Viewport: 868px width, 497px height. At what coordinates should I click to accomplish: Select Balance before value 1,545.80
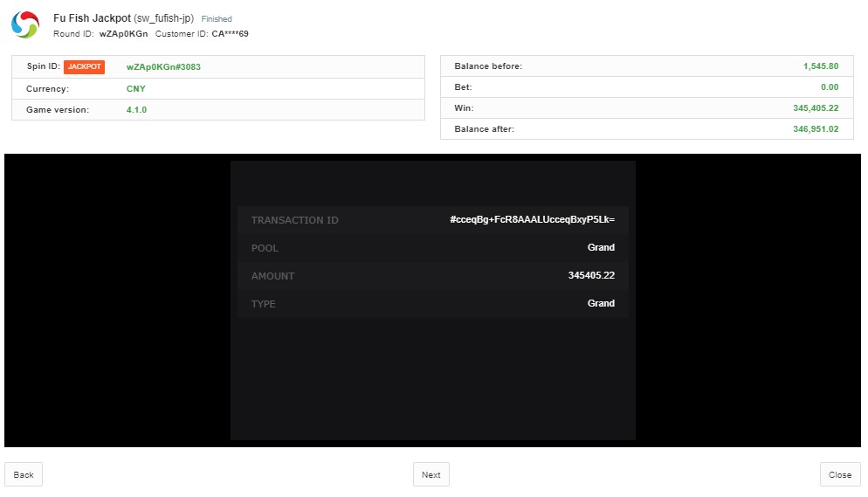(820, 66)
